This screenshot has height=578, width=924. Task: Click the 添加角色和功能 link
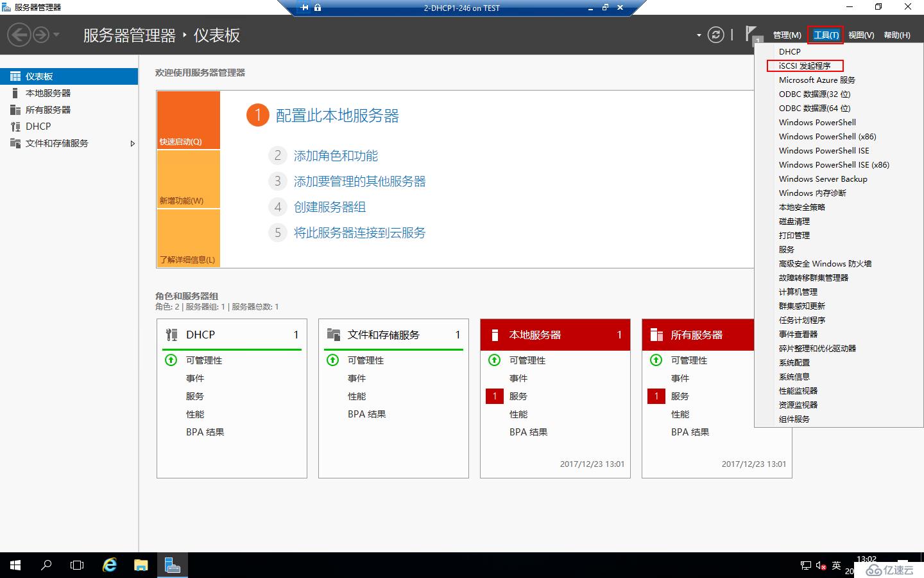coord(336,155)
